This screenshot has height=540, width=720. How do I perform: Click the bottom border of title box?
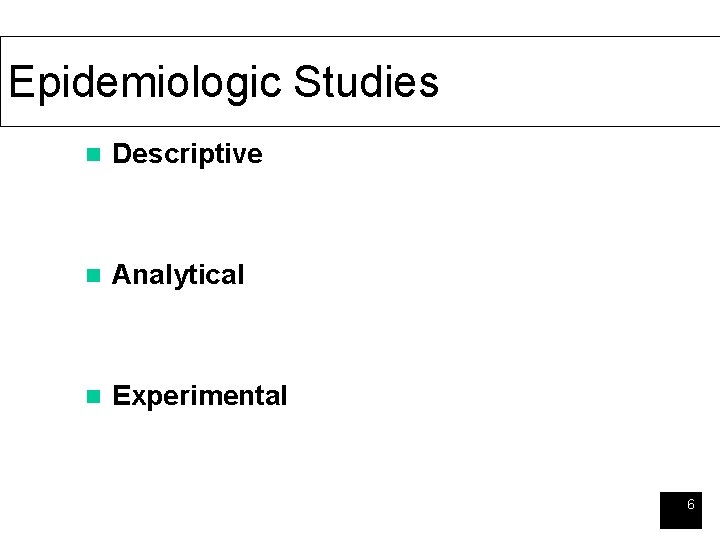pos(360,126)
